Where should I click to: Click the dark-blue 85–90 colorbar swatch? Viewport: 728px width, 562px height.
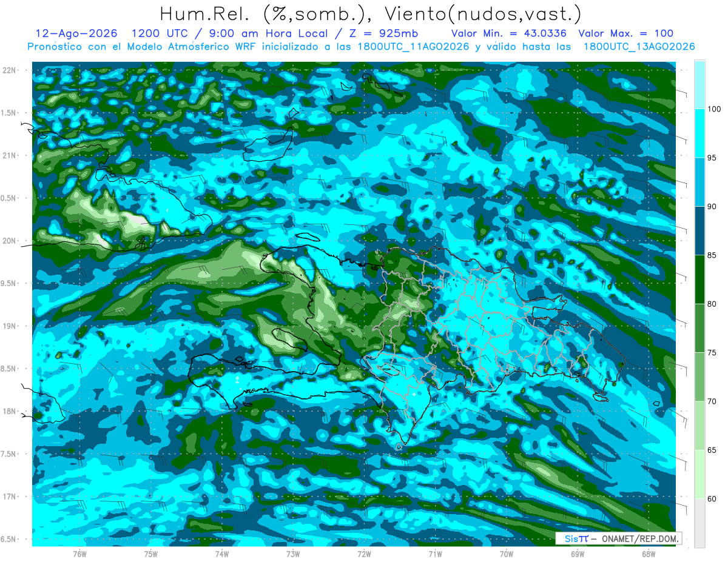(699, 230)
